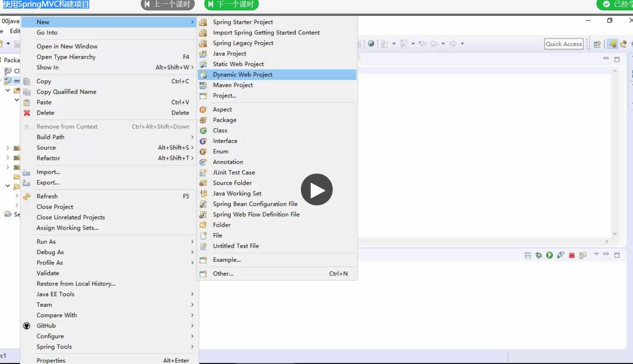Select Dynamic Web Project menu entry
This screenshot has width=633, height=364.
click(277, 74)
